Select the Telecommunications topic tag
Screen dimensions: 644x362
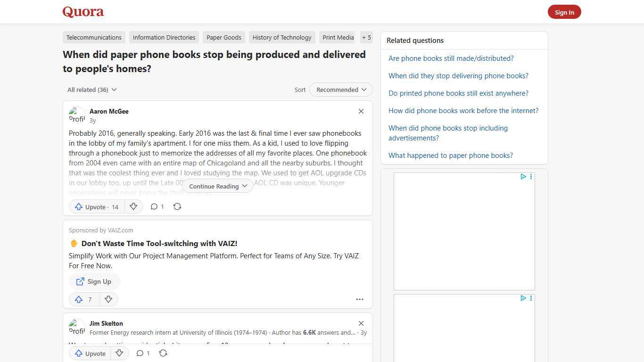(x=94, y=37)
